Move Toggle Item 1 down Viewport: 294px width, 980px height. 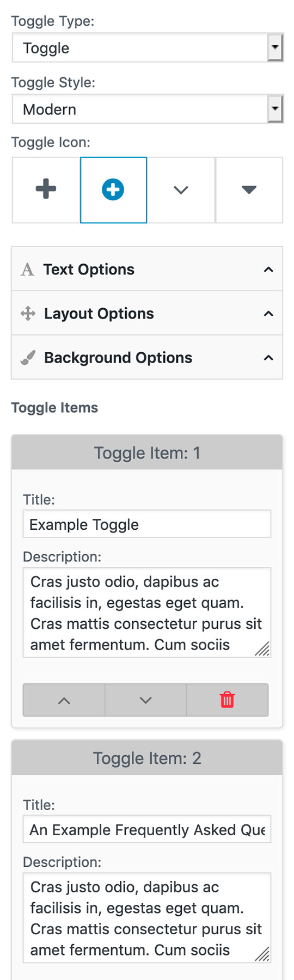tap(145, 700)
